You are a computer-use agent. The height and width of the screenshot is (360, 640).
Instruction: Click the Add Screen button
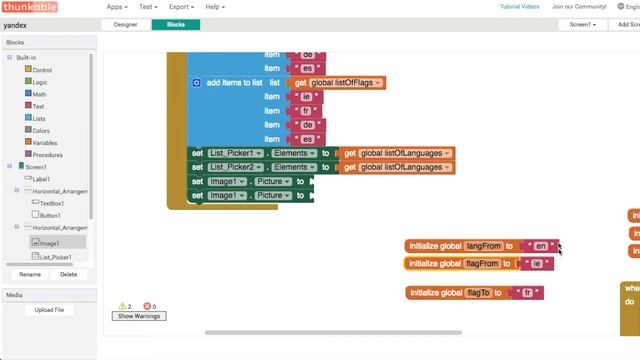coord(624,24)
